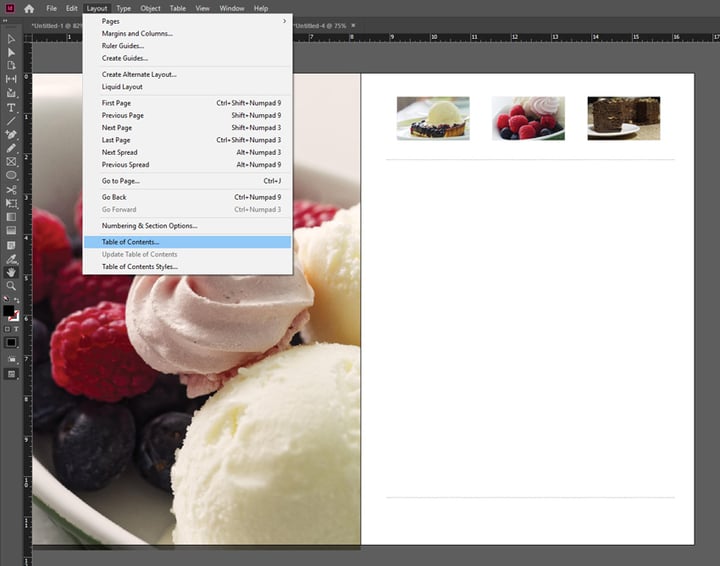The height and width of the screenshot is (566, 720).
Task: Select the chocolate cake thumbnail image
Action: pyautogui.click(x=624, y=118)
